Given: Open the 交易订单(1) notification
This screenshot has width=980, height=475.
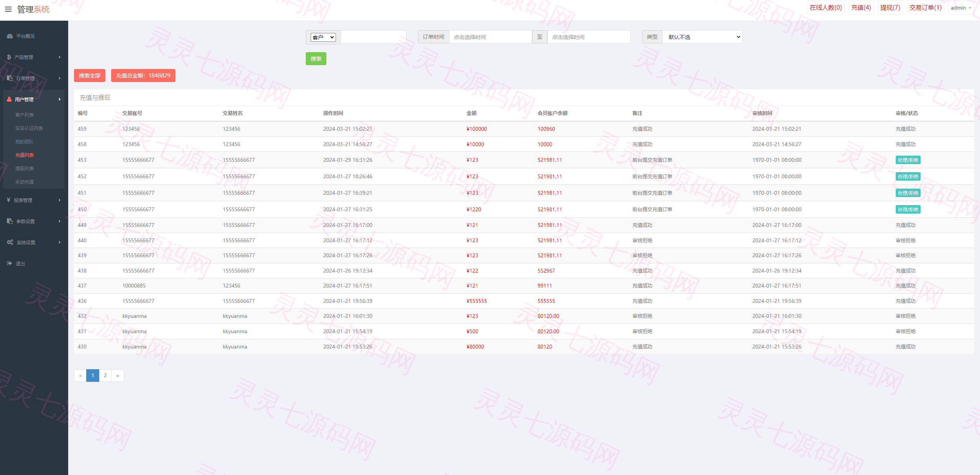Looking at the screenshot, I should (925, 8).
